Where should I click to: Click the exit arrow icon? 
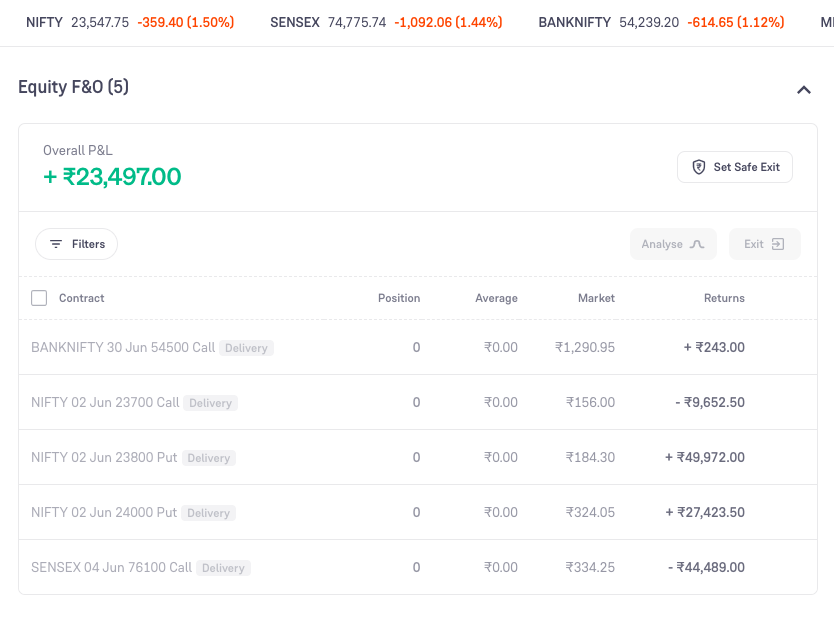(778, 244)
